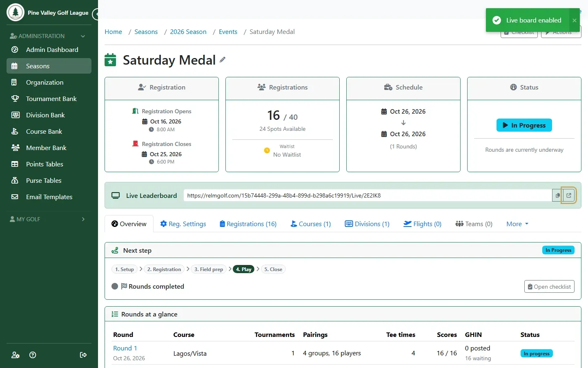This screenshot has width=588, height=368.
Task: Open the Teams (0) tab
Action: 474,224
